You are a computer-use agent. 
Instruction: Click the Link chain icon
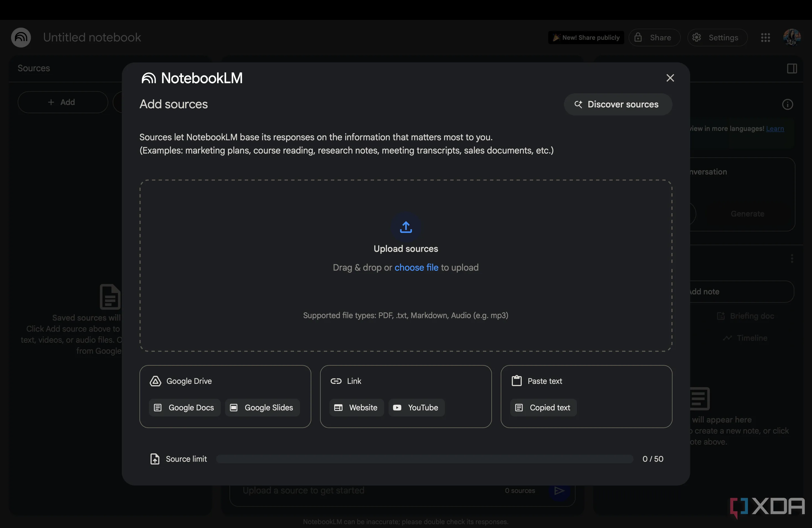[x=336, y=381]
